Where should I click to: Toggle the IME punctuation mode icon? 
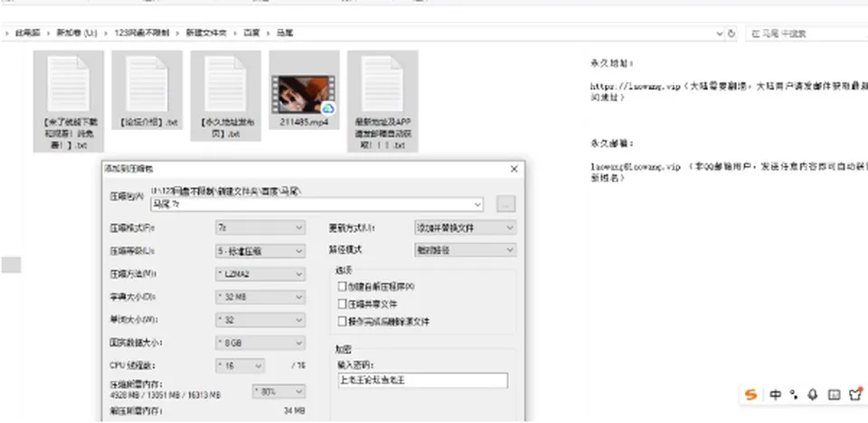(794, 395)
